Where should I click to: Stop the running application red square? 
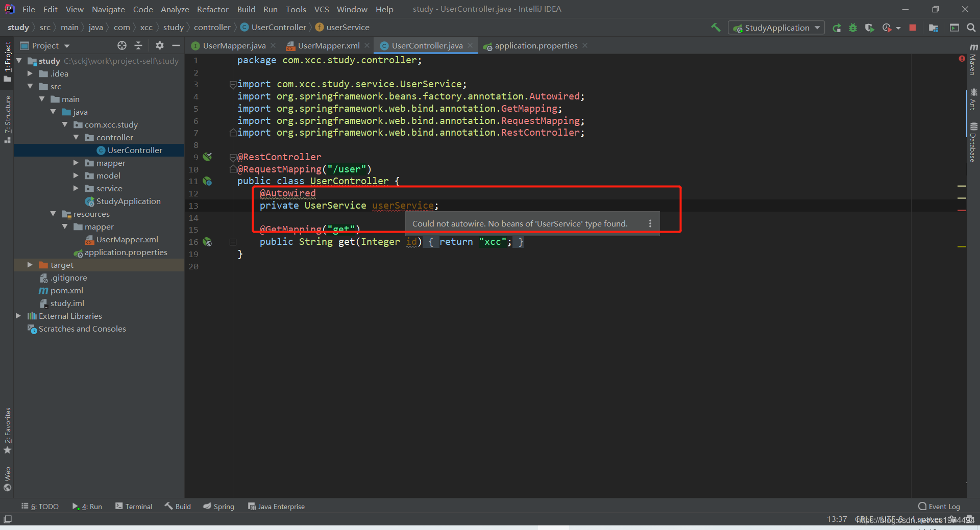click(913, 28)
